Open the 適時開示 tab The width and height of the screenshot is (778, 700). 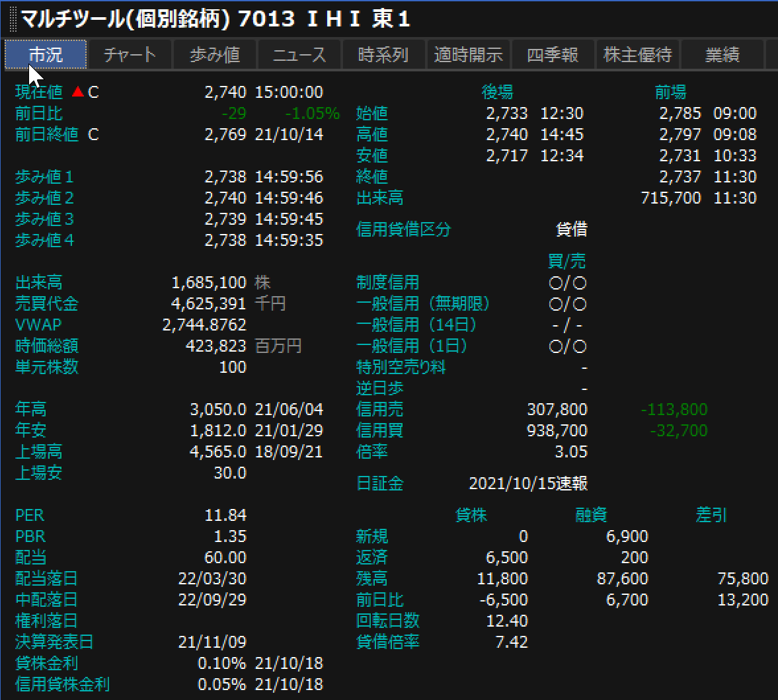coord(468,55)
